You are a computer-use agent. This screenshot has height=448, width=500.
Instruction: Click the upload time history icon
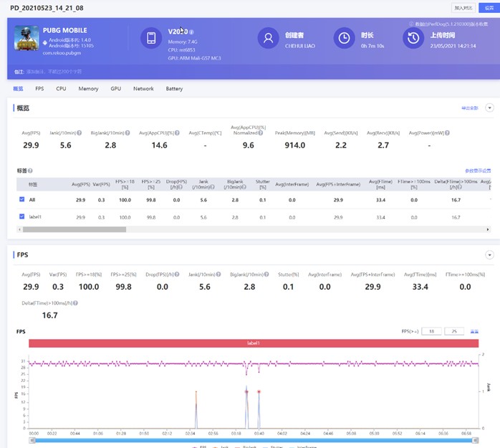point(413,39)
